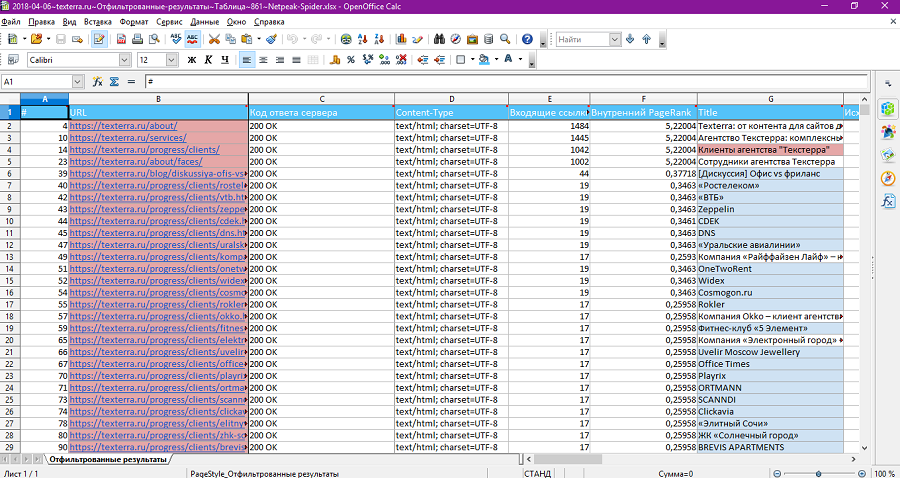Click the Paste clipboard icon
The image size is (900, 478).
coord(247,39)
